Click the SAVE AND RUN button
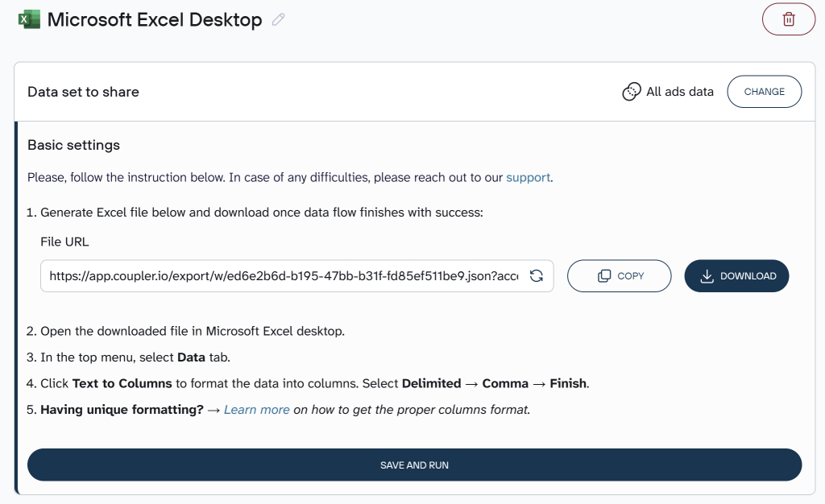Image resolution: width=825 pixels, height=504 pixels. [414, 465]
